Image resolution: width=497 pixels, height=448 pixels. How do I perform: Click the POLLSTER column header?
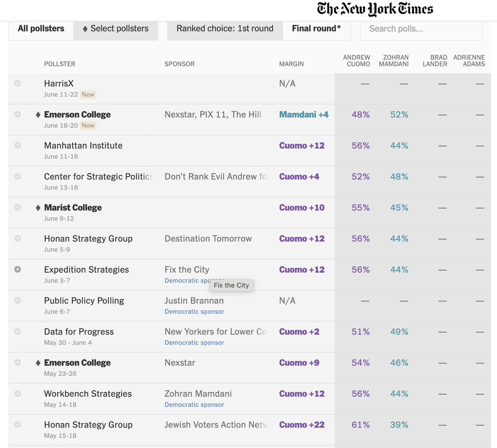[x=60, y=64]
